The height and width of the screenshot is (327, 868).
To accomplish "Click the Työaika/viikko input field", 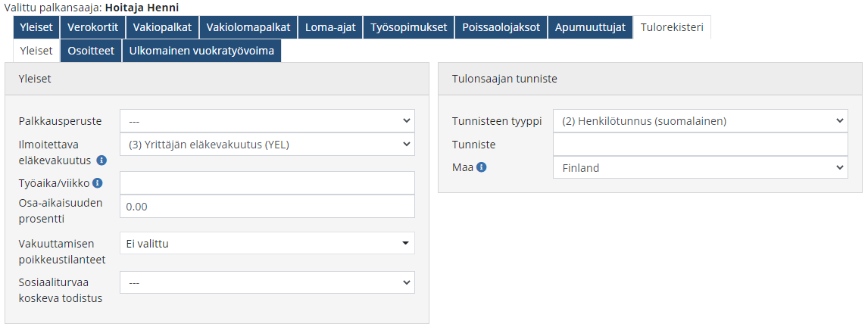I will [267, 183].
